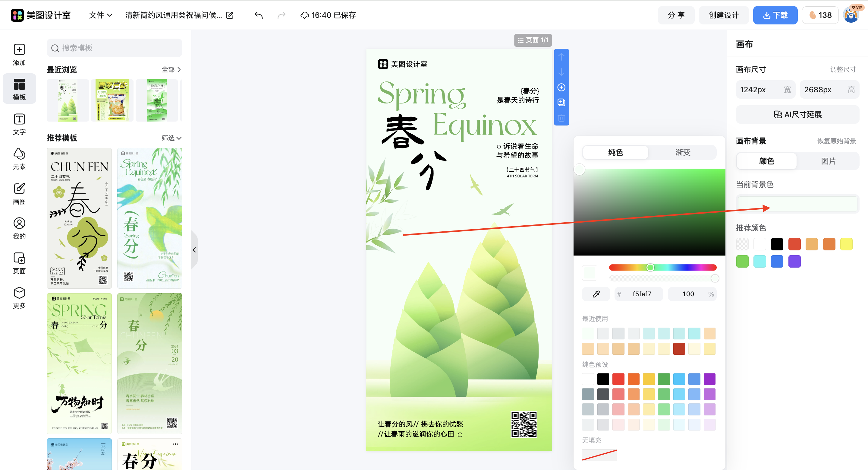Open the 文件 file dropdown menu

click(100, 15)
